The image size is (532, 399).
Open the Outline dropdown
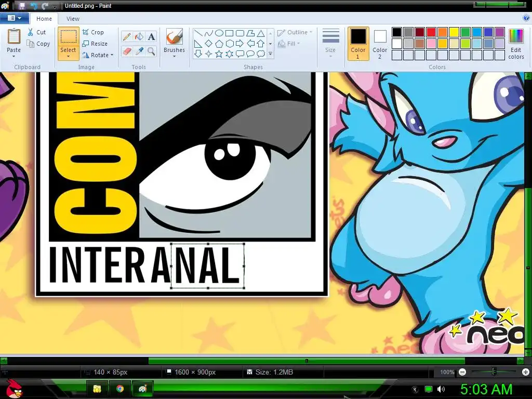click(295, 32)
